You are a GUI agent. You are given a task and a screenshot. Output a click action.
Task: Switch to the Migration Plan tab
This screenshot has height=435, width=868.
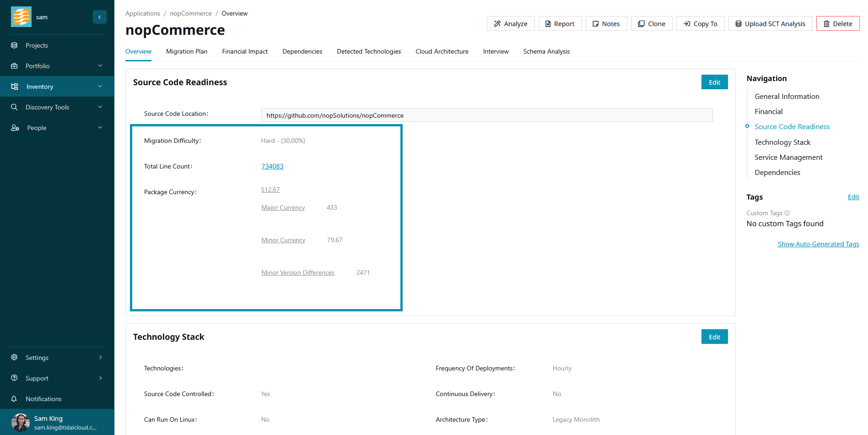187,51
